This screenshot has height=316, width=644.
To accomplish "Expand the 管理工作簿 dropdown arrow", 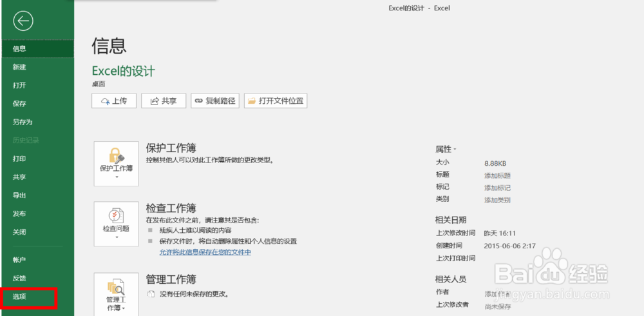I will point(123,308).
